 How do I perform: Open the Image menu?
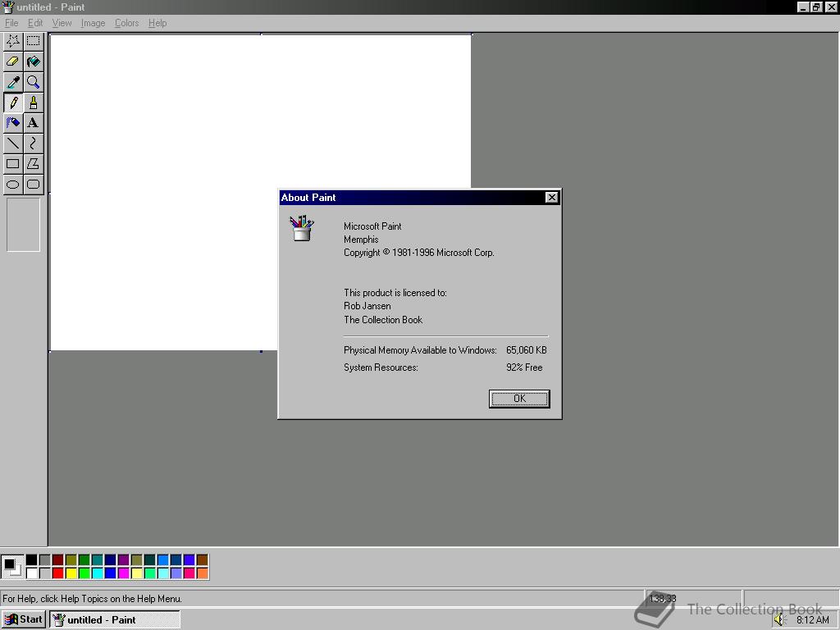point(93,23)
